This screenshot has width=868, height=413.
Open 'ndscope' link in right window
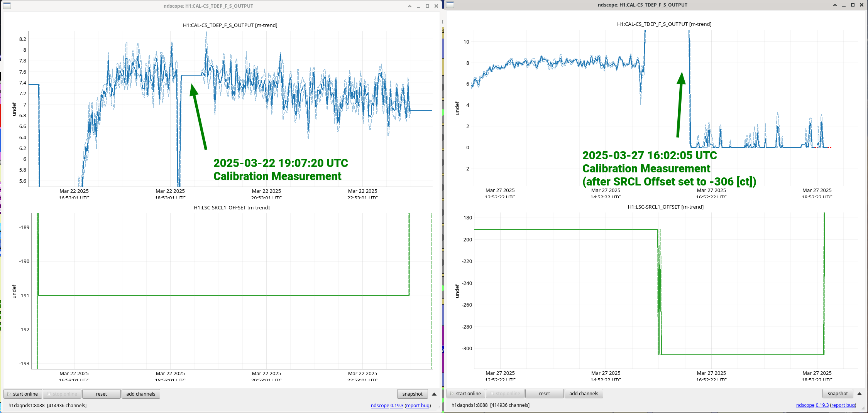click(x=805, y=405)
